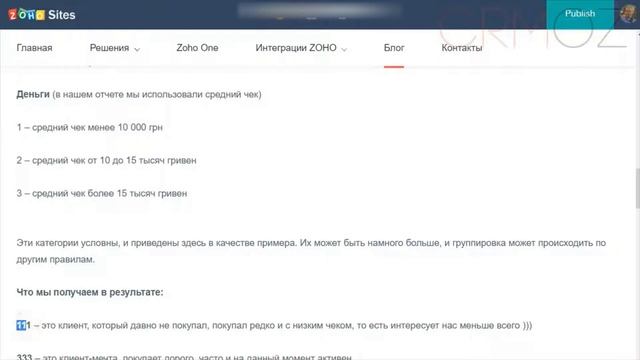Click text 'средний чек от 10 до 15 тысяч гривен'
This screenshot has width=640, height=360.
click(x=114, y=160)
